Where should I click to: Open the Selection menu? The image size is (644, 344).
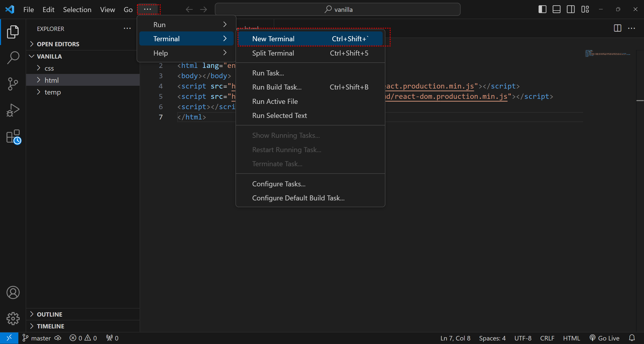(x=77, y=10)
